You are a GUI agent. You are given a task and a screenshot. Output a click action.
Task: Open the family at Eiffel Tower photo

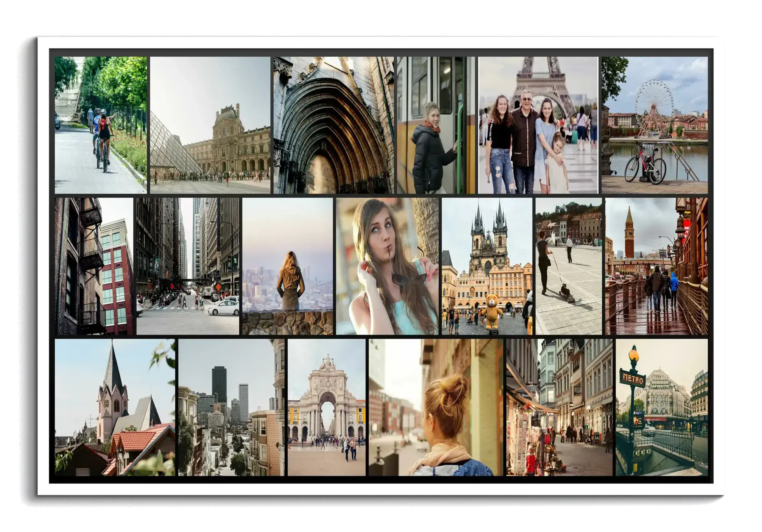[538, 125]
